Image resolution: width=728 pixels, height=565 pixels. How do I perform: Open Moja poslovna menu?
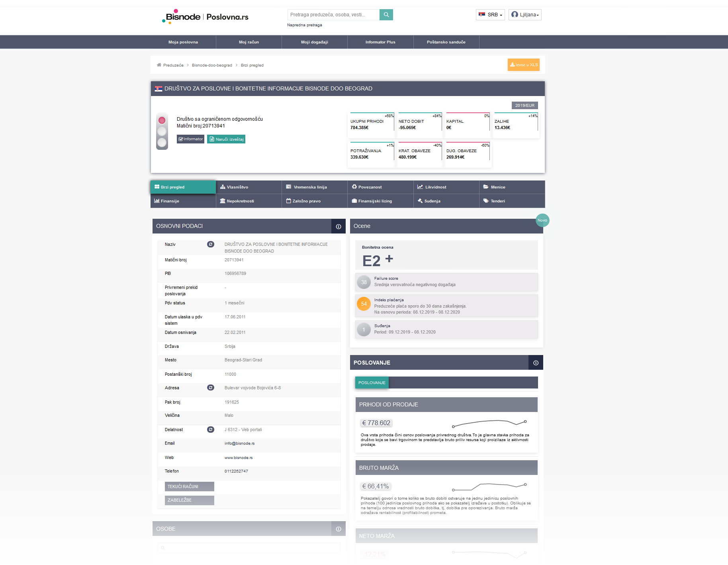183,42
